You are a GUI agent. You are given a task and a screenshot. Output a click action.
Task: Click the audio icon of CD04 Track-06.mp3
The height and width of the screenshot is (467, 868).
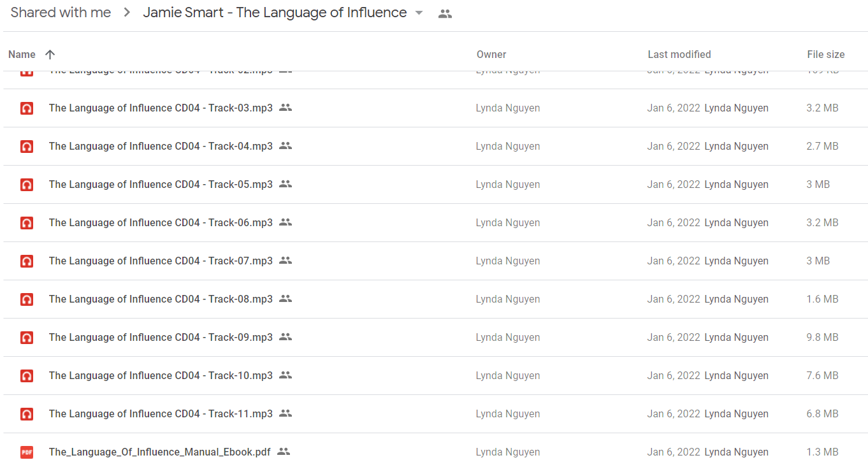click(27, 223)
